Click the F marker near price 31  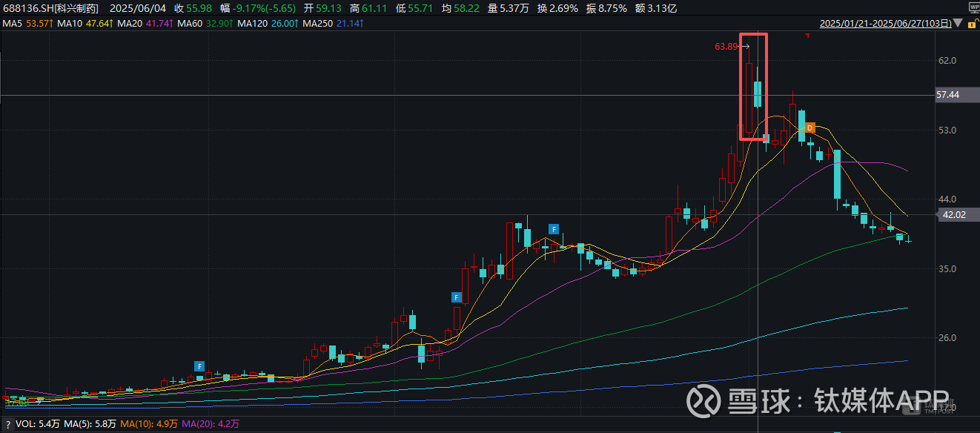click(x=457, y=297)
